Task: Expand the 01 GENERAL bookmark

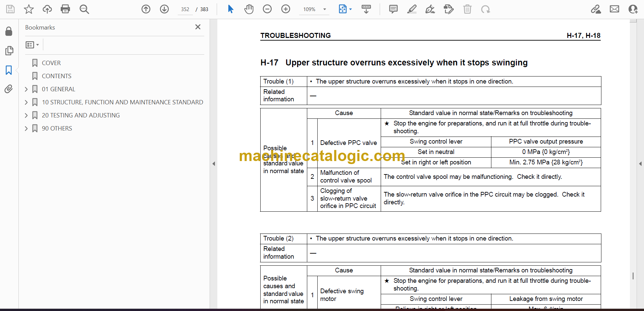Action: tap(26, 89)
